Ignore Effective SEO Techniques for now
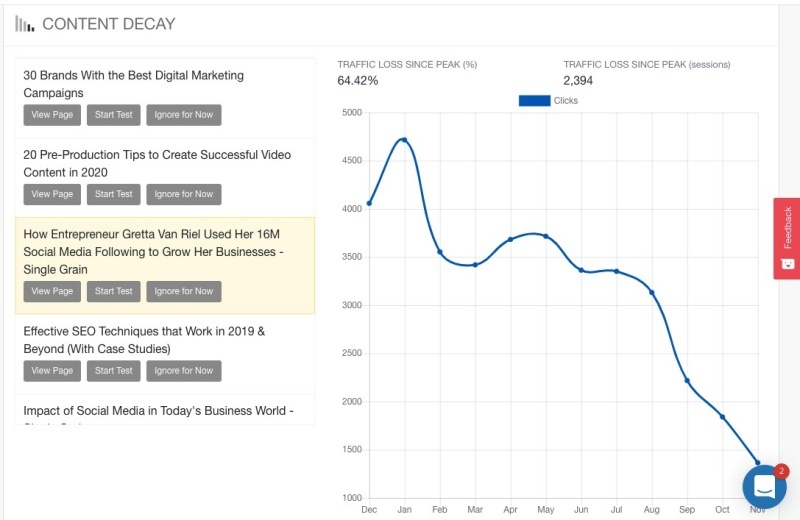Viewport: 800px width, 520px height. (x=184, y=371)
